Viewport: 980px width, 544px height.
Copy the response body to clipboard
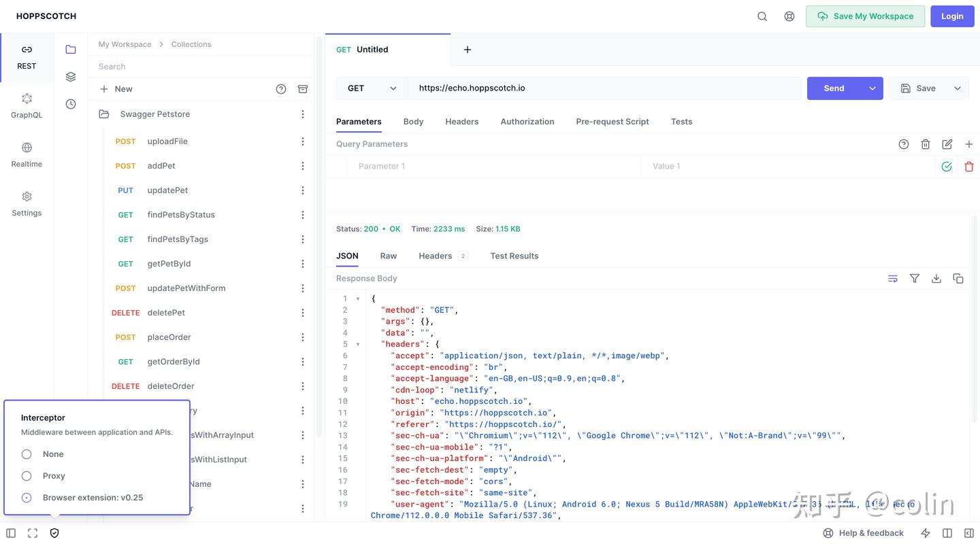958,278
